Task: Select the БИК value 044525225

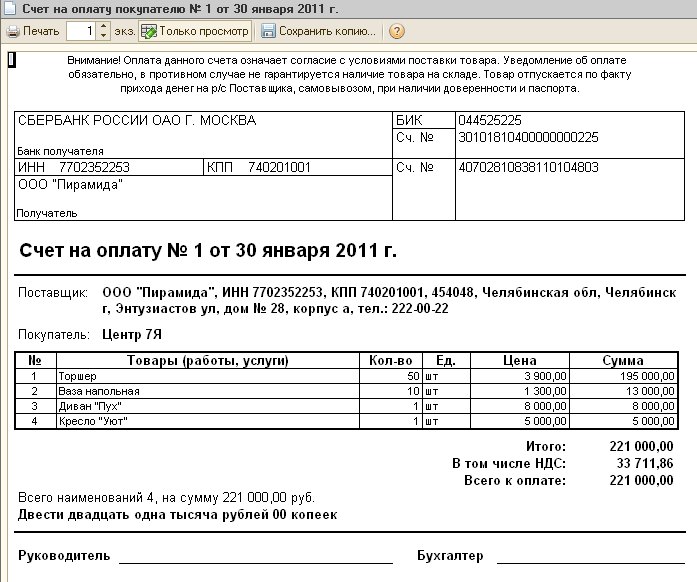Action: tap(489, 120)
